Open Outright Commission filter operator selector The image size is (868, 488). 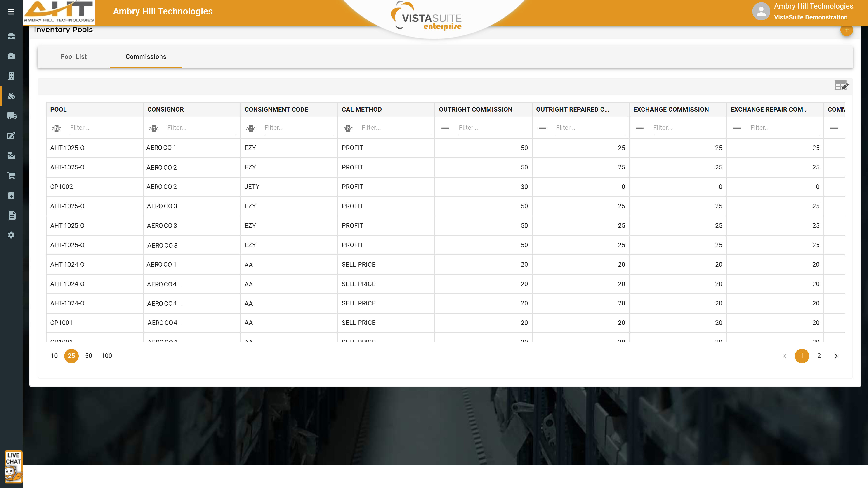tap(445, 128)
